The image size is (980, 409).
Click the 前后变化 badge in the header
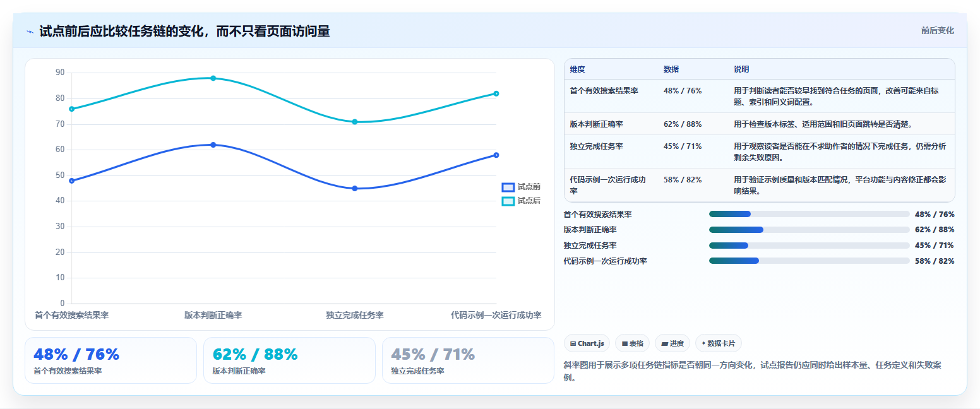pos(937,30)
